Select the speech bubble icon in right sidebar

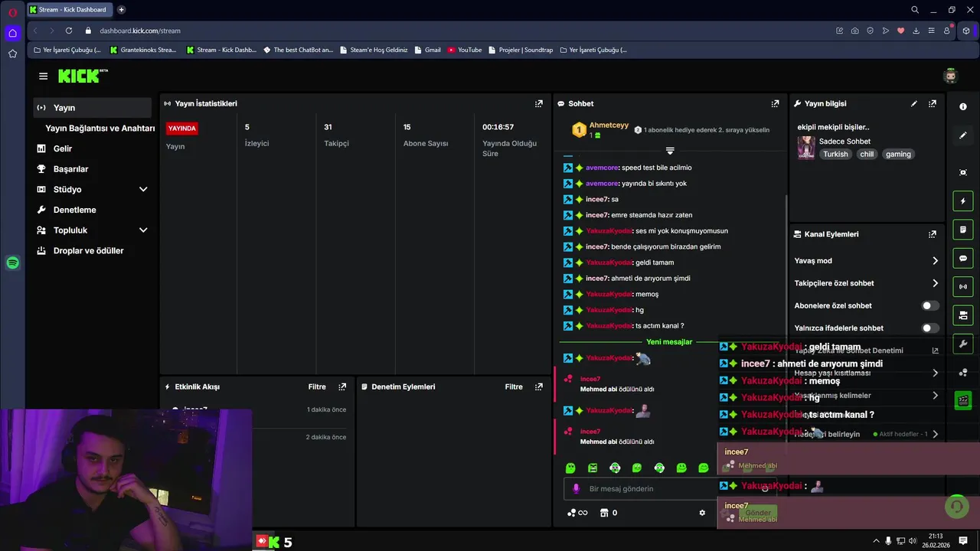click(x=963, y=259)
